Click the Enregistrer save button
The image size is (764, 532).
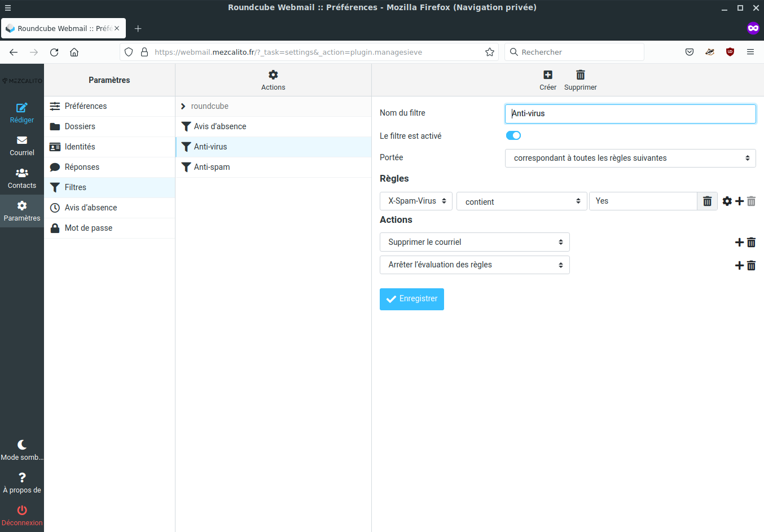click(411, 299)
